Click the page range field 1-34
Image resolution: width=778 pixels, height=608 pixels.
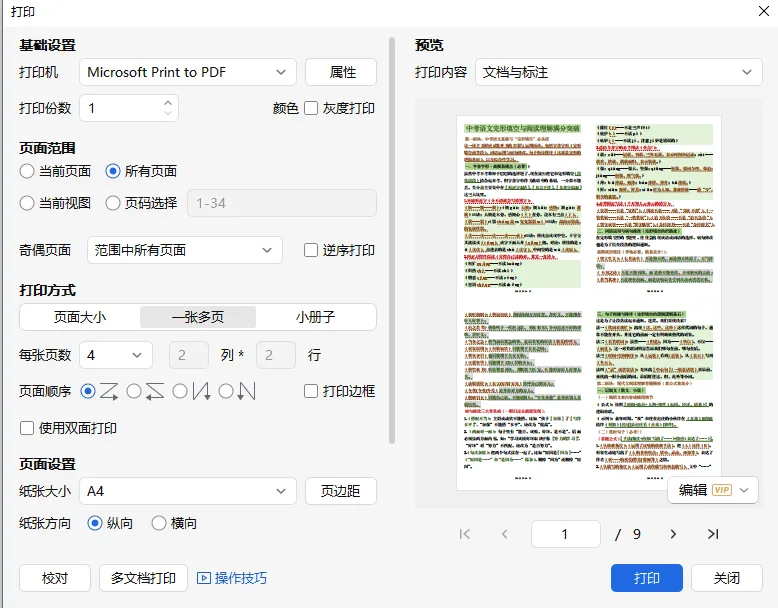point(282,203)
